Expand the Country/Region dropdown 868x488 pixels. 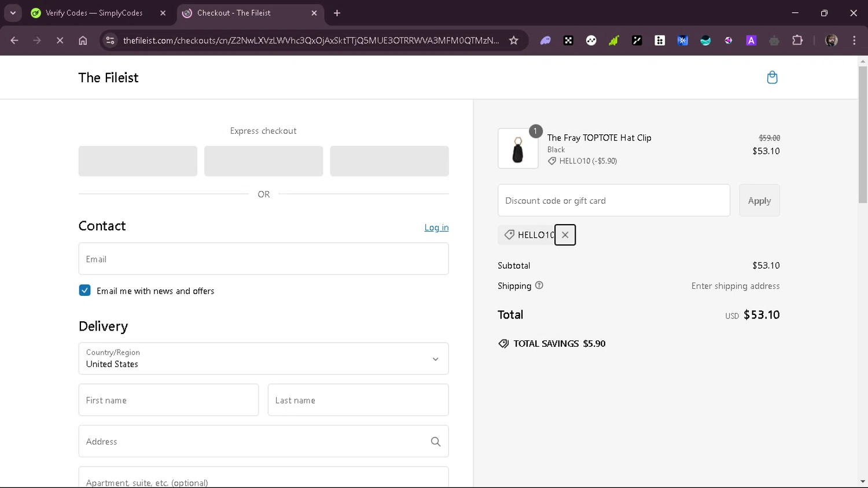point(263,358)
